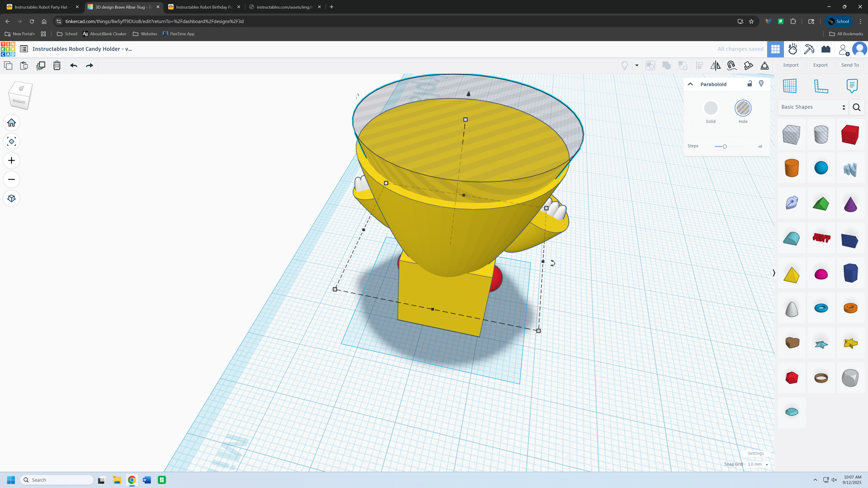Switch to Instructables Robot Birthday tab
868x488 pixels.
coord(204,7)
